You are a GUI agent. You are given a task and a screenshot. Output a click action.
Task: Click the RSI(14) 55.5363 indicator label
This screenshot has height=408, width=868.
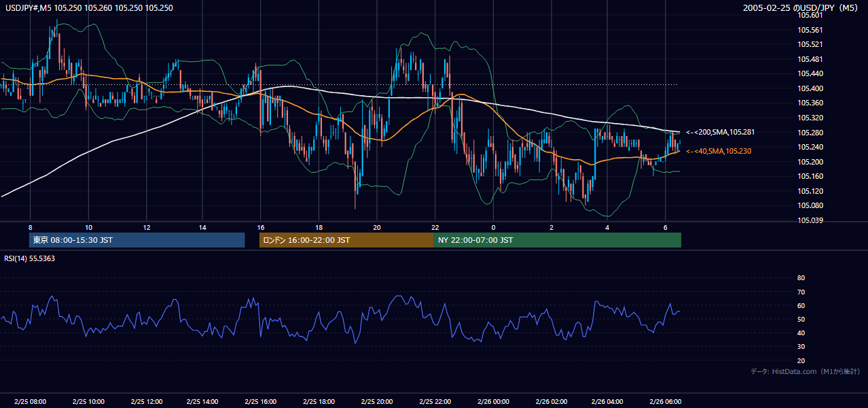tap(30, 258)
